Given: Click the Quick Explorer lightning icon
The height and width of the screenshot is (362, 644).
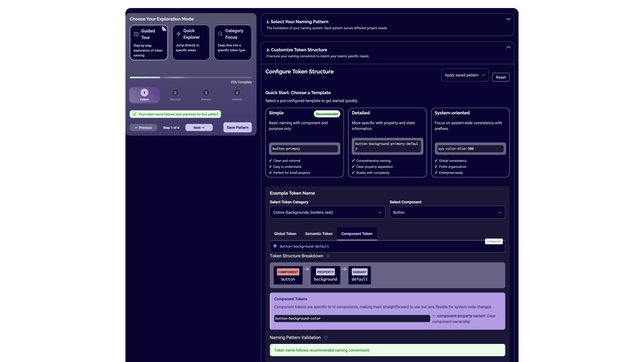Looking at the screenshot, I should tap(178, 34).
